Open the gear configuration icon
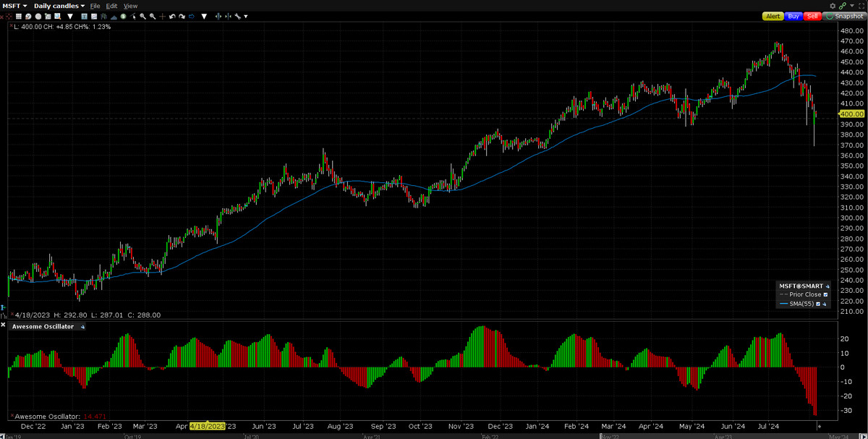 833,6
